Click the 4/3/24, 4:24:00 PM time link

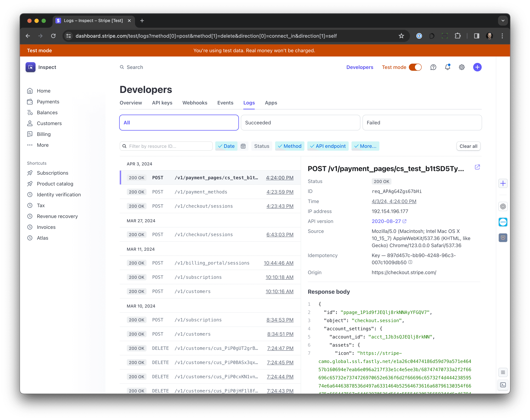click(x=394, y=201)
